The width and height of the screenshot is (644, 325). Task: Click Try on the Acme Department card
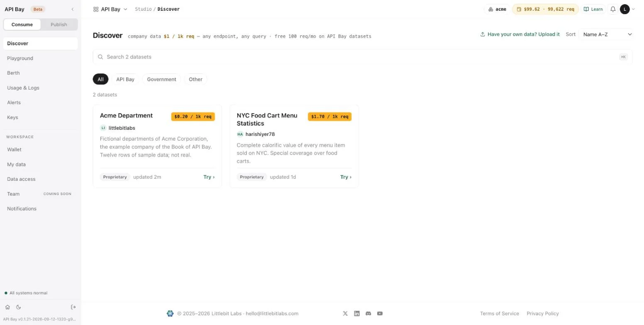point(209,177)
